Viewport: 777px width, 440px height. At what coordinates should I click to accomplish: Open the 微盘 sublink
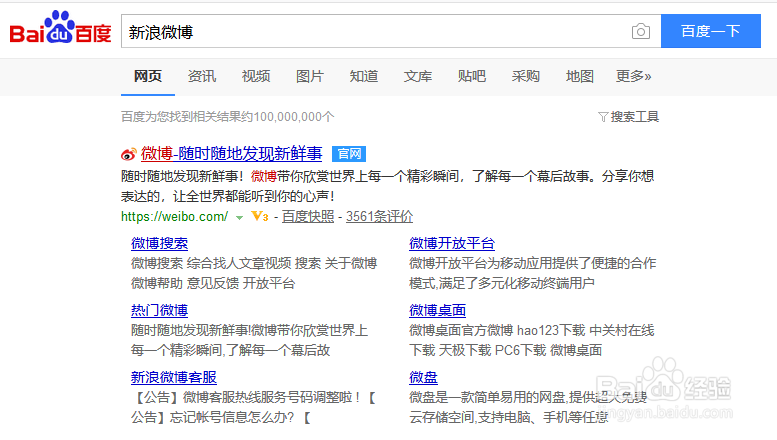(423, 378)
